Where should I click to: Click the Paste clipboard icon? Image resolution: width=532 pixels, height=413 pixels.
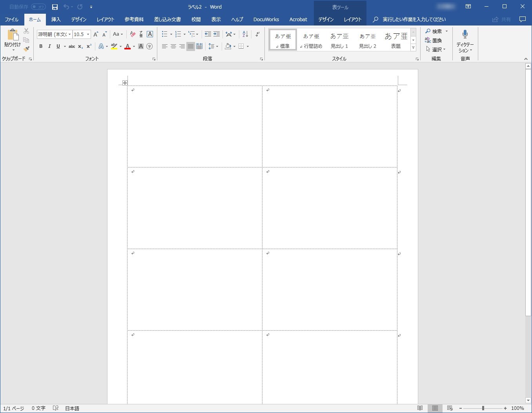(13, 35)
